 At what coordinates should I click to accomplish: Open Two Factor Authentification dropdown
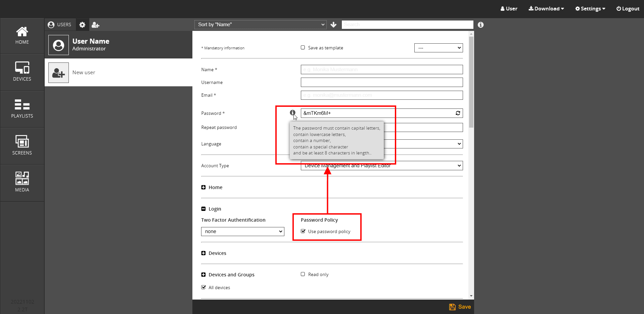tap(242, 231)
